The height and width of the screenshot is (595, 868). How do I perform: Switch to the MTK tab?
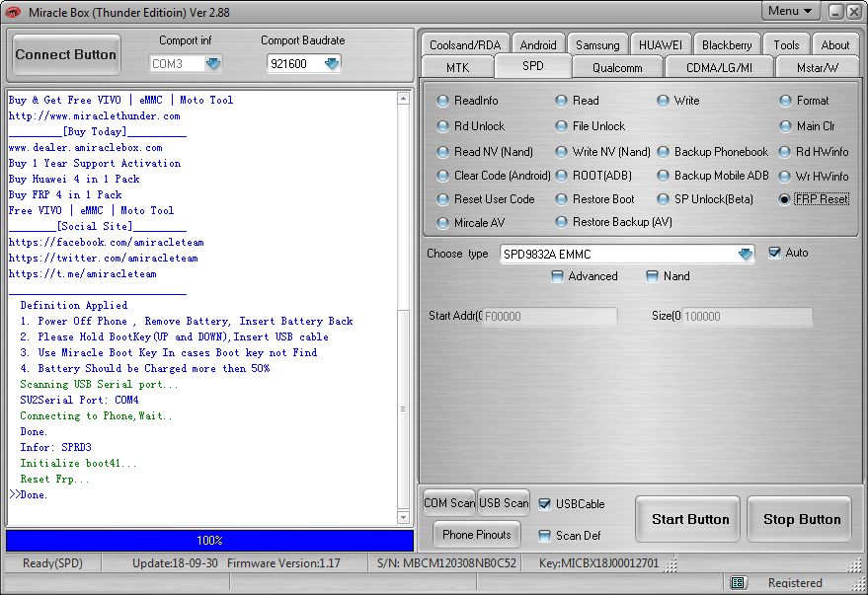[x=458, y=67]
